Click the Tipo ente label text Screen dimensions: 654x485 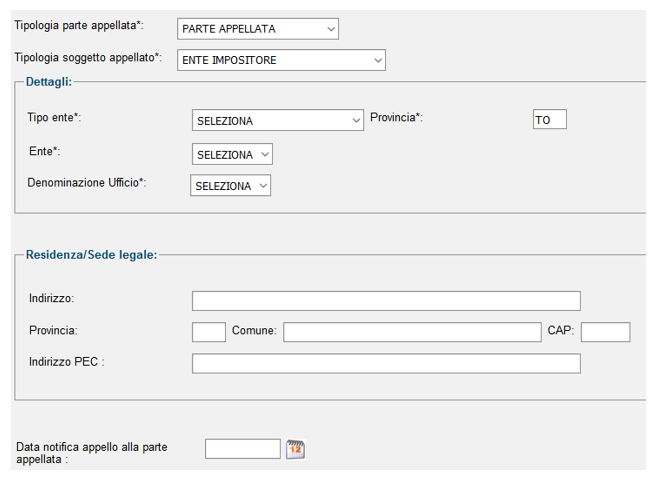pyautogui.click(x=54, y=118)
